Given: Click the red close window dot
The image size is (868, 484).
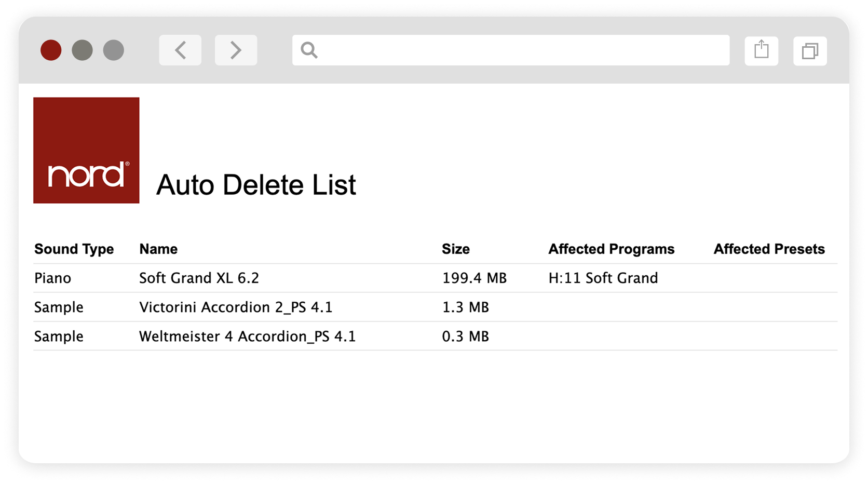Looking at the screenshot, I should coord(51,50).
